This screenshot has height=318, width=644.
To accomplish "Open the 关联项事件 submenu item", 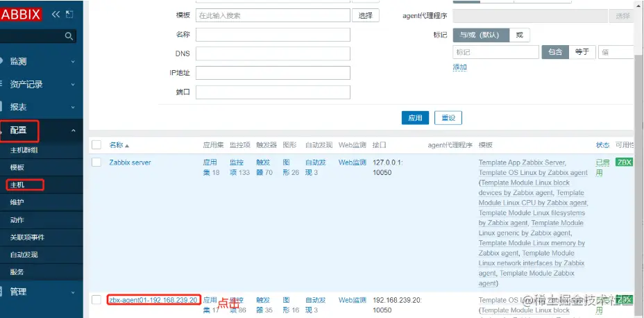I will 28,237.
